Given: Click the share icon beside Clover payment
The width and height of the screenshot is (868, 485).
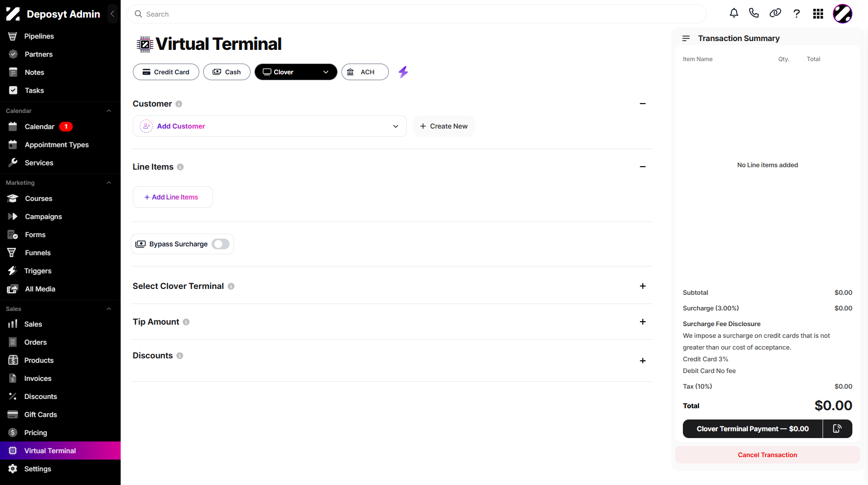Looking at the screenshot, I should pyautogui.click(x=838, y=429).
